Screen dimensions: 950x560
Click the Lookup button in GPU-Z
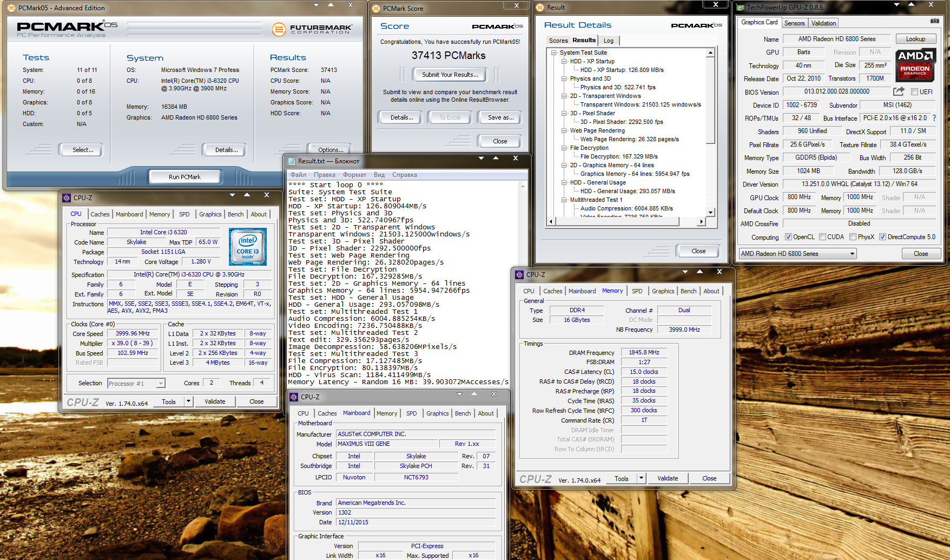(915, 39)
